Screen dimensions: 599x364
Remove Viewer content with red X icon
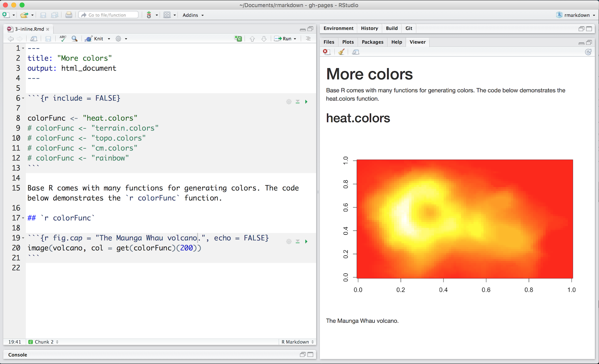click(326, 52)
